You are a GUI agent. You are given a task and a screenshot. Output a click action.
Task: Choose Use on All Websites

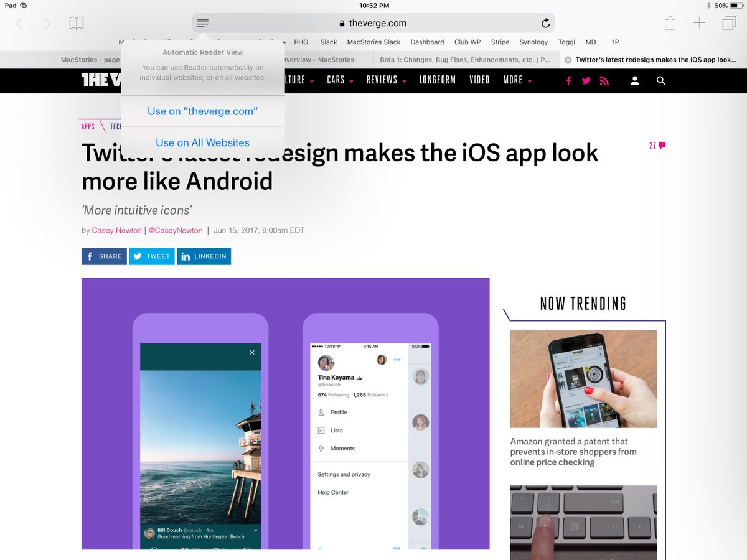(x=203, y=142)
